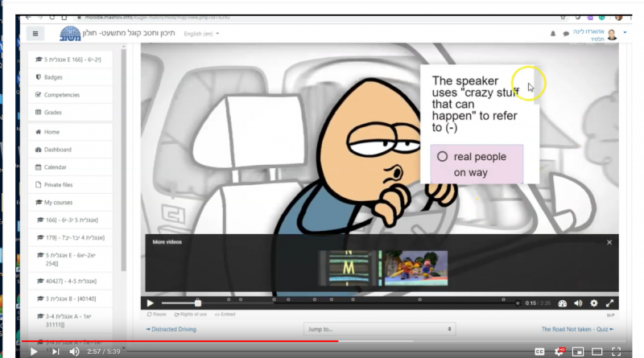Image resolution: width=644 pixels, height=358 pixels.
Task: Open YouTube HD settings gear
Action: click(559, 352)
